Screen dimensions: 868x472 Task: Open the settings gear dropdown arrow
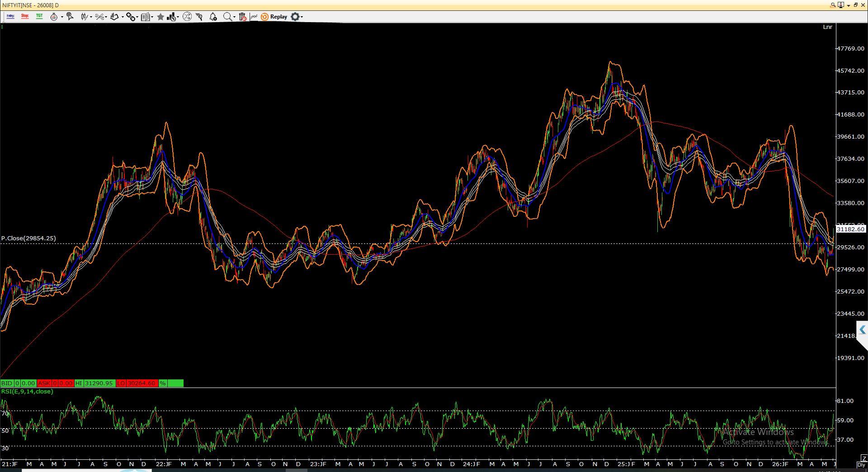coord(302,17)
